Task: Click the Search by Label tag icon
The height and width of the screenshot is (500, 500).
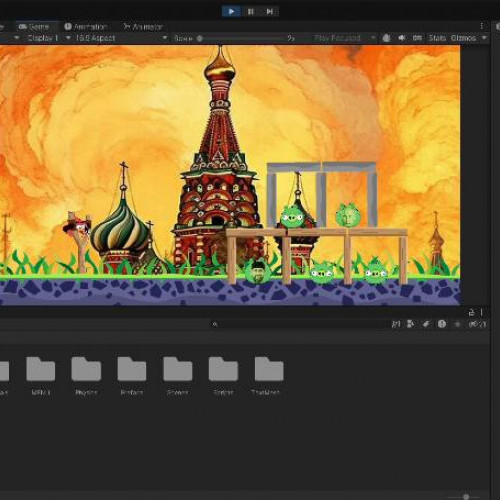Action: pos(426,324)
